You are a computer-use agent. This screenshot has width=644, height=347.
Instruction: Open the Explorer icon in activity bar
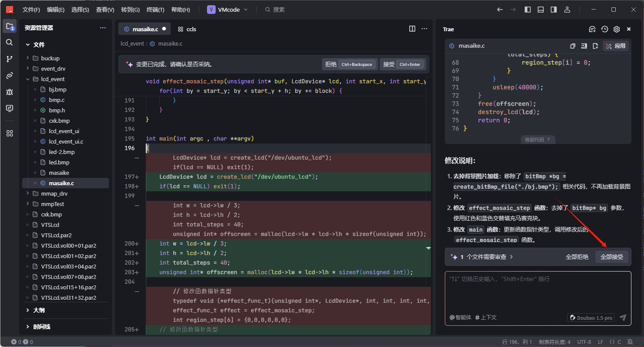pyautogui.click(x=10, y=26)
